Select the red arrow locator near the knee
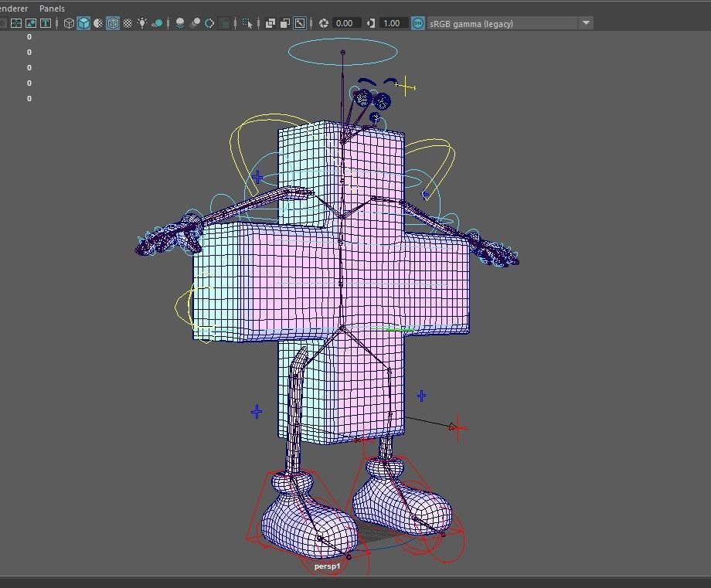711x588 pixels. tap(457, 427)
